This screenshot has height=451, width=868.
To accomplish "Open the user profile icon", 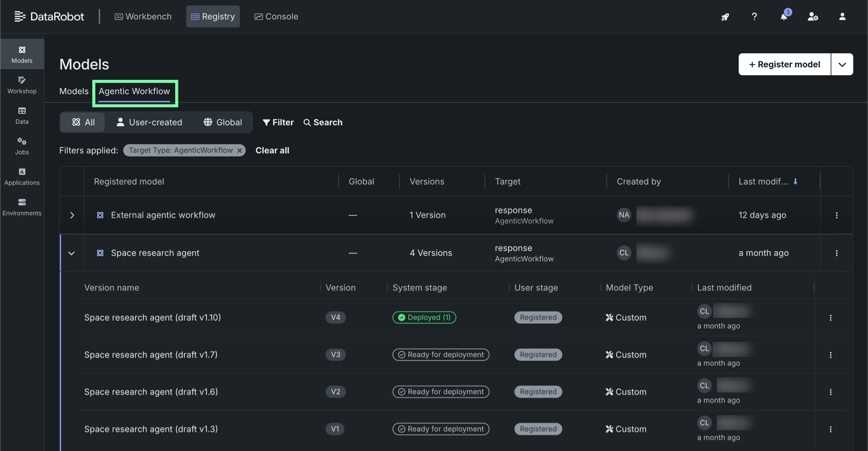I will (842, 17).
